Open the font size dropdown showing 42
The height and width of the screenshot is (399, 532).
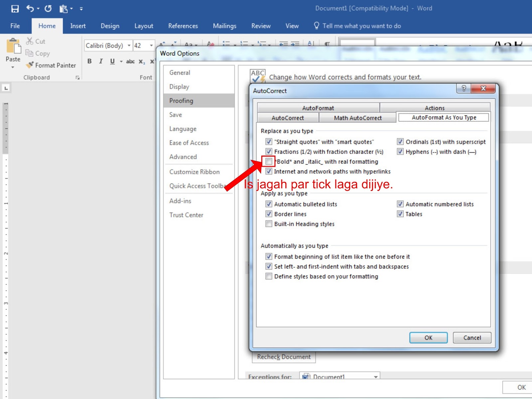(x=151, y=46)
